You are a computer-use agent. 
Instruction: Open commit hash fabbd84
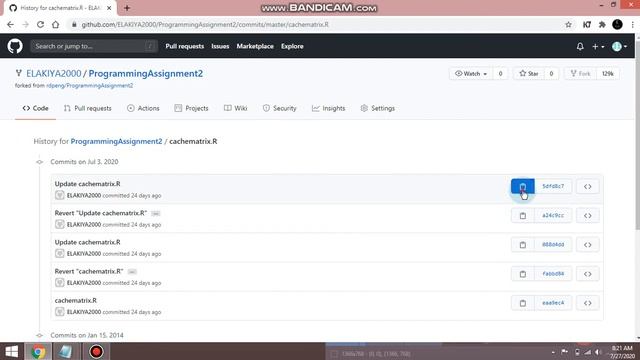tap(553, 274)
